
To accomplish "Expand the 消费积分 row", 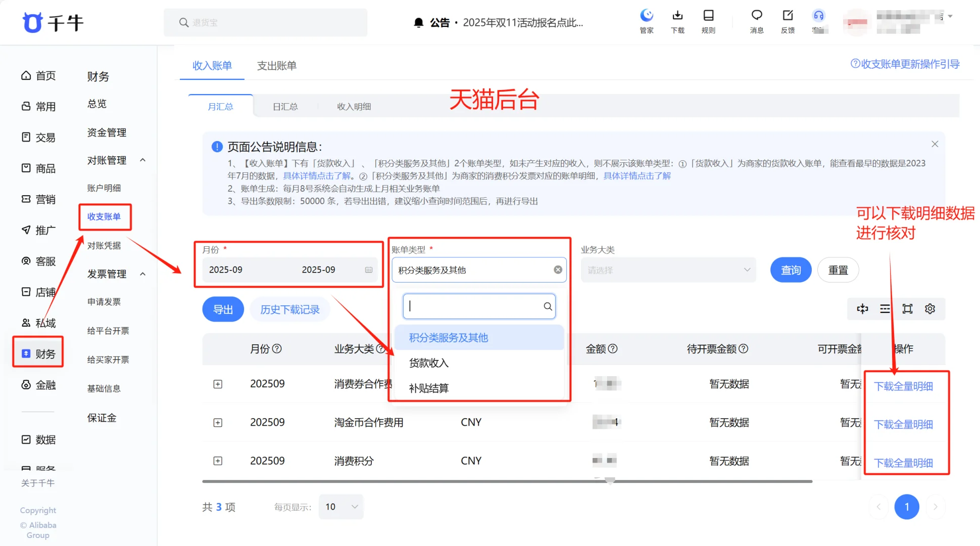I will tap(218, 461).
